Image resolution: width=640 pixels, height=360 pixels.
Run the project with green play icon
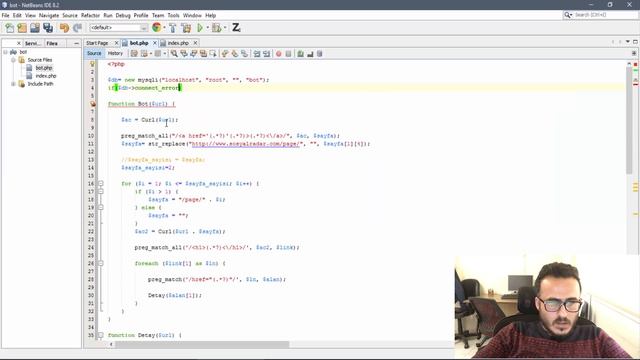(200, 28)
